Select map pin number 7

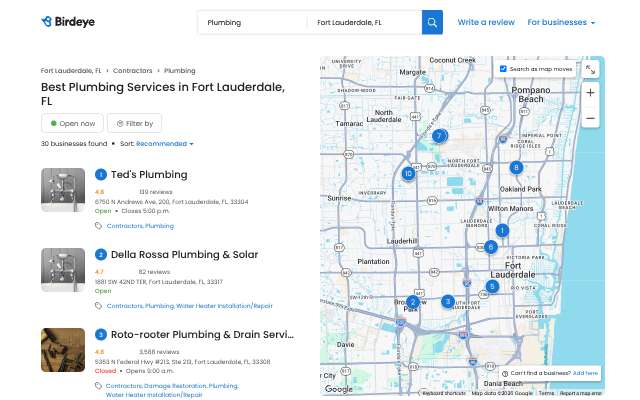439,136
